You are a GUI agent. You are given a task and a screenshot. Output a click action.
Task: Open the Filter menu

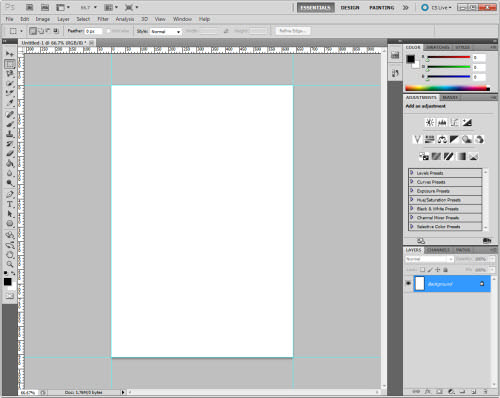(103, 19)
